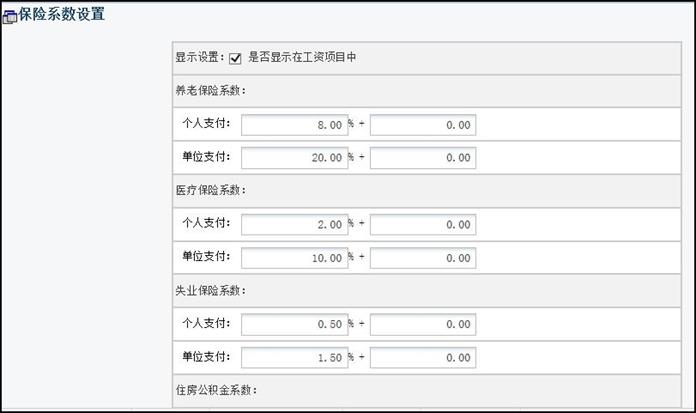Screen dimensions: 696x413
Task: Click the 失业保险系数 section header
Action: click(x=210, y=290)
